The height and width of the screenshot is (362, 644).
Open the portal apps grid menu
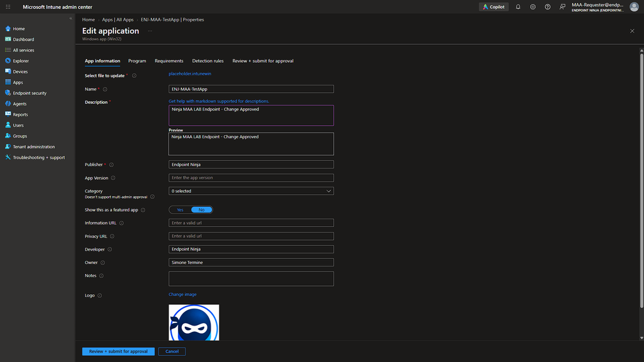point(8,7)
